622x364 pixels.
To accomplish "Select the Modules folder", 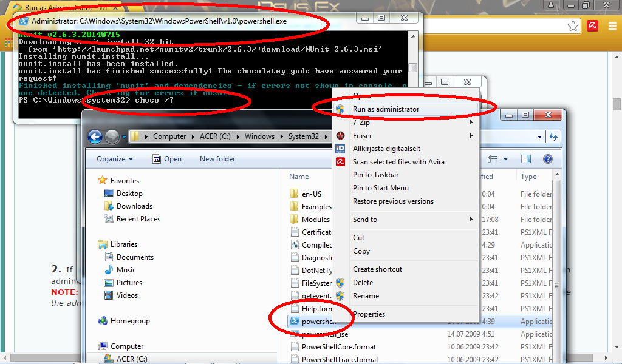I will pos(310,220).
